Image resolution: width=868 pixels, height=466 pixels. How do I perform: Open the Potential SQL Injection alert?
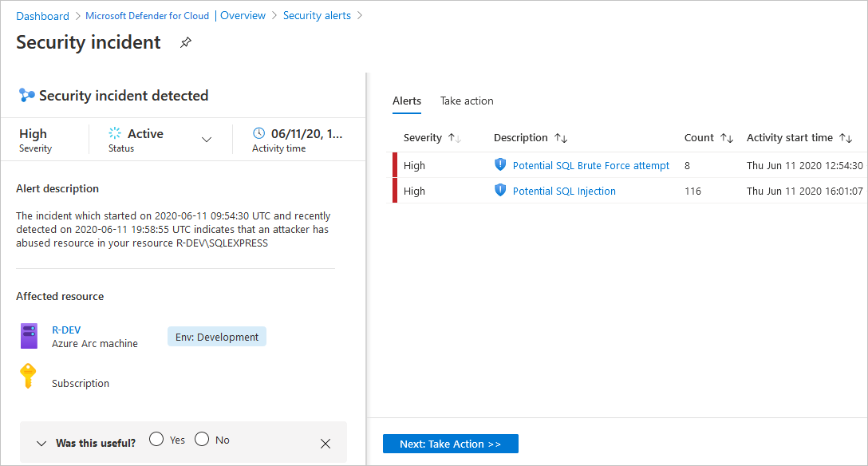point(563,191)
